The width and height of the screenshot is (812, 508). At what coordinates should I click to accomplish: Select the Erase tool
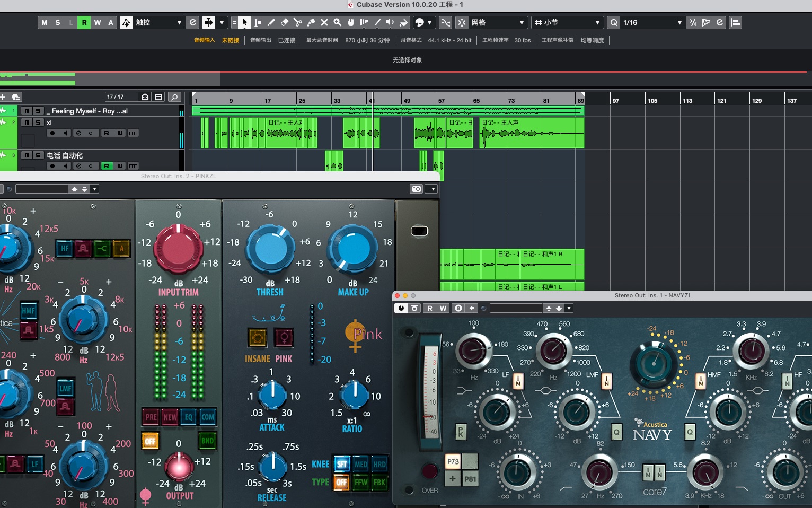tap(285, 22)
